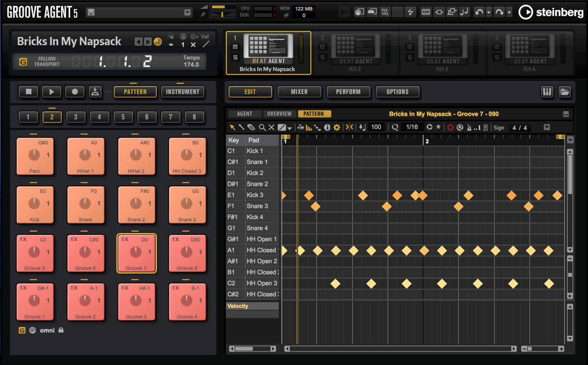Toggle Snap with the orange crossing arrows
Viewport: 588px width, 365px height.
(x=349, y=127)
